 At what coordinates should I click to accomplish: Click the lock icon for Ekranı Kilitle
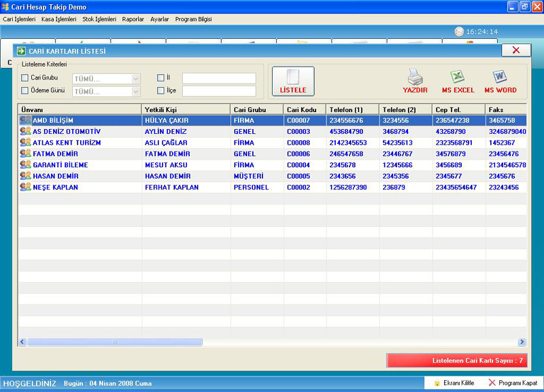tap(437, 383)
